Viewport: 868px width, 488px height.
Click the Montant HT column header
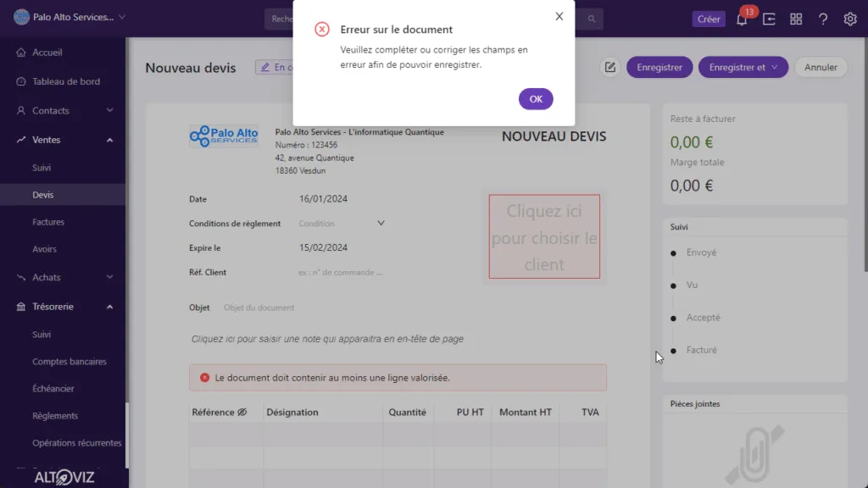click(526, 413)
